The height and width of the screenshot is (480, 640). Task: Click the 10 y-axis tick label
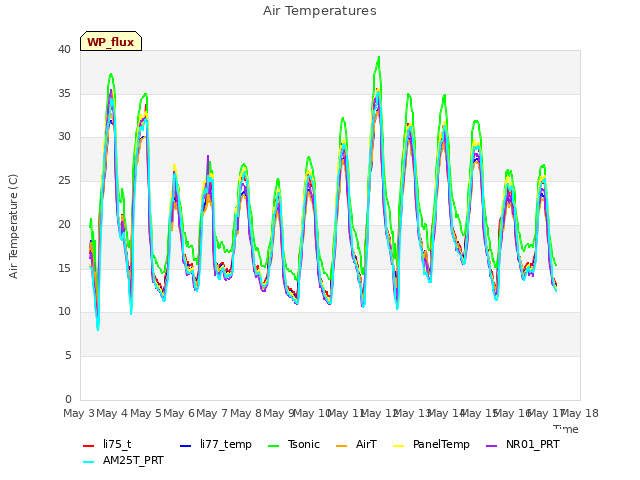[64, 311]
